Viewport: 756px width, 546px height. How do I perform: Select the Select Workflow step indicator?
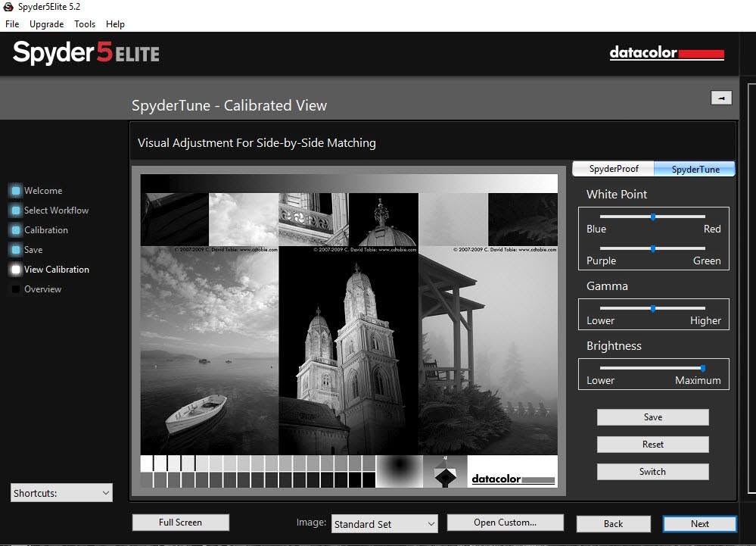click(16, 211)
